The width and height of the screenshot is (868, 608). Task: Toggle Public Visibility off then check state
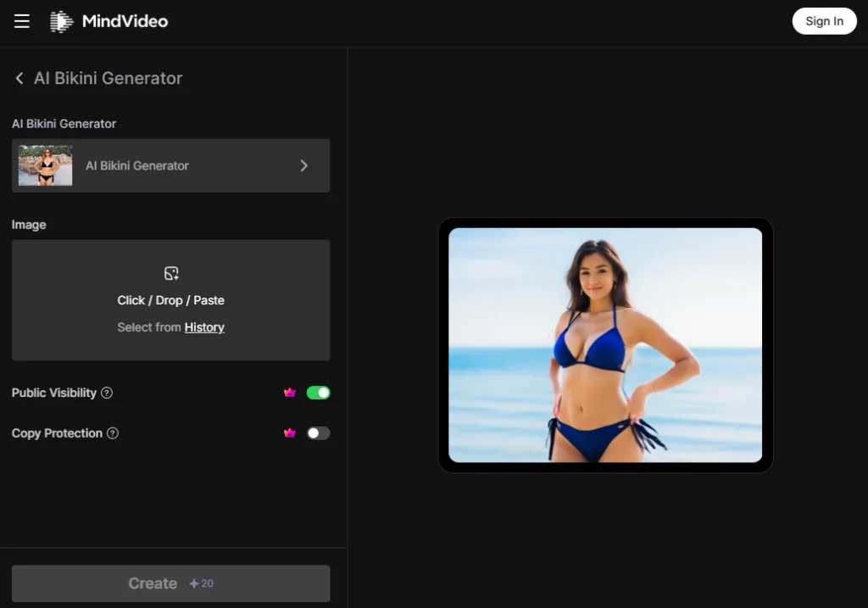[x=319, y=392]
